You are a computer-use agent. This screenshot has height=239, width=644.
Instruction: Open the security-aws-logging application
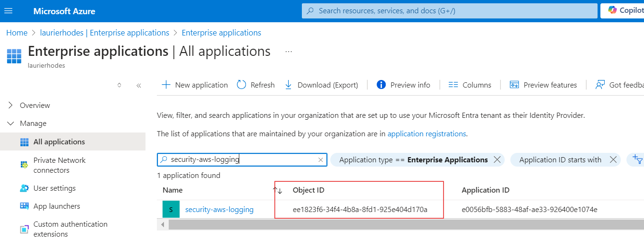[x=219, y=210]
